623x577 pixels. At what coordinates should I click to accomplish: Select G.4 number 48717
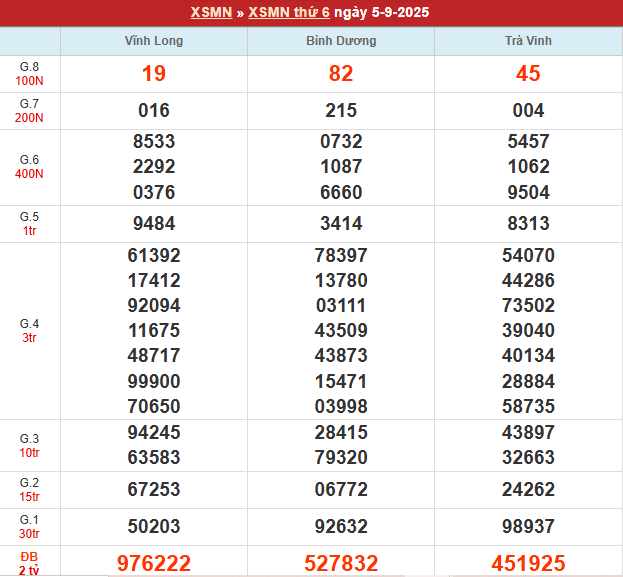tap(154, 356)
